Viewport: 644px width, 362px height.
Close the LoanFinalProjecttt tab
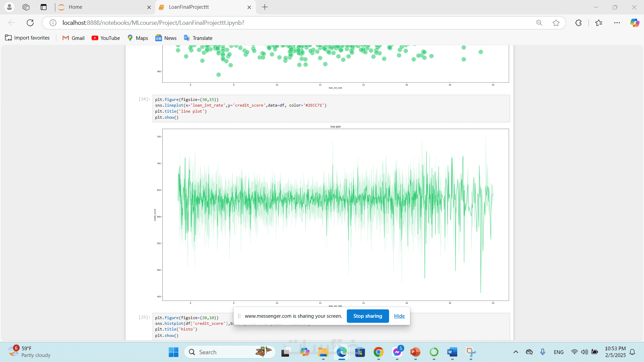coord(249,7)
